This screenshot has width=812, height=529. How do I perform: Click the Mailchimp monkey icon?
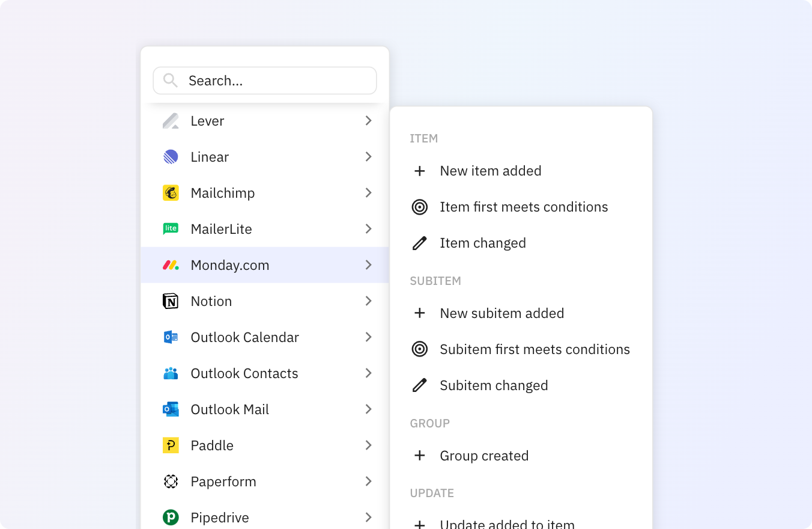(171, 193)
